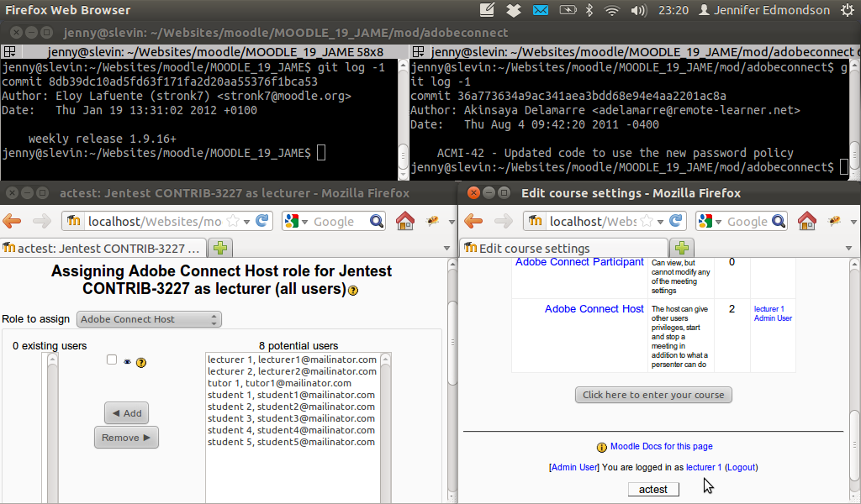Bookmark page star in actest window
Image resolution: width=861 pixels, height=504 pixels.
233,221
